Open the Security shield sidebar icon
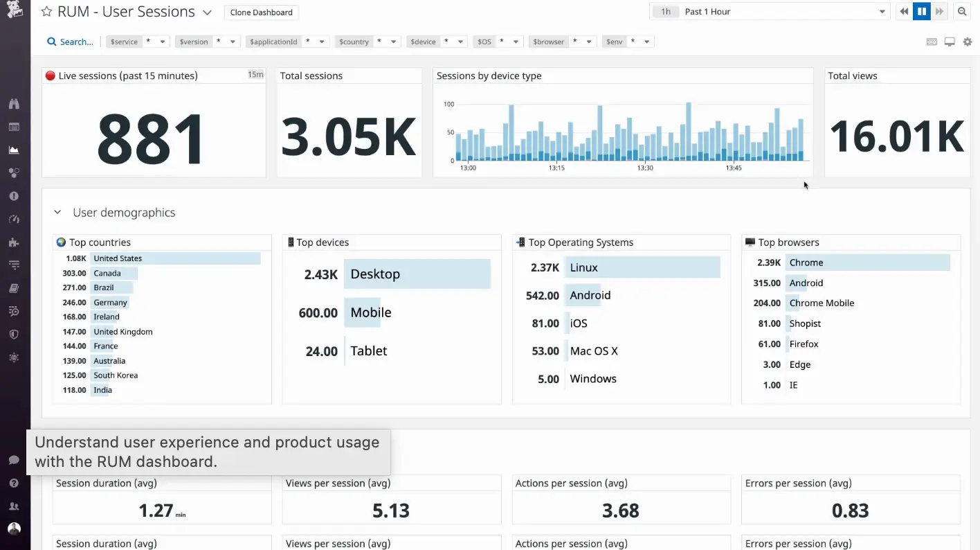The image size is (980, 550). pyautogui.click(x=14, y=334)
